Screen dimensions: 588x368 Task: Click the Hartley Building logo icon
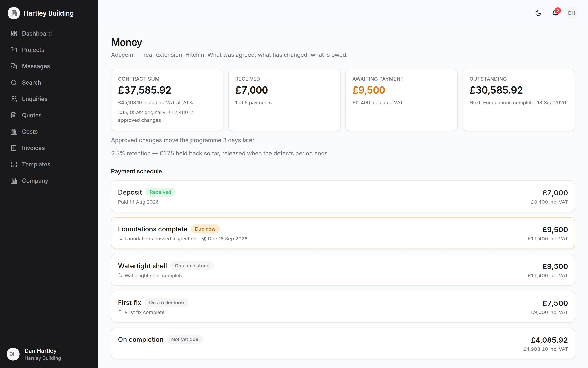click(14, 13)
